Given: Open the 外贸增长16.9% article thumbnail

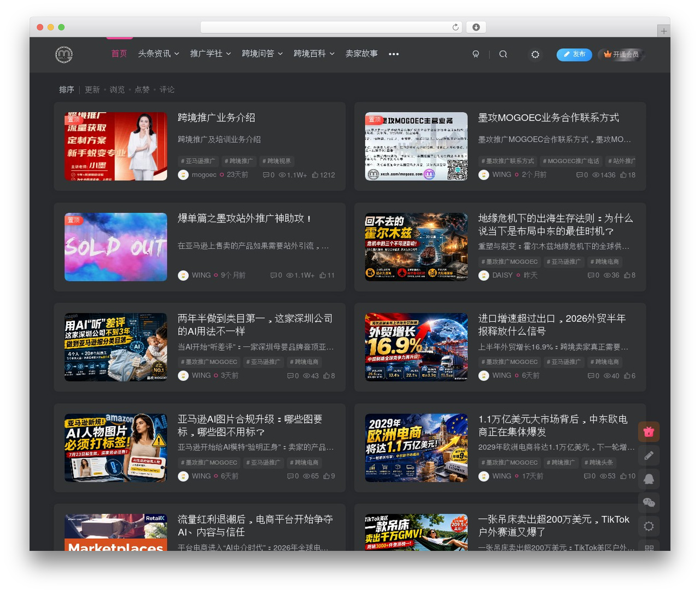Looking at the screenshot, I should tap(416, 347).
